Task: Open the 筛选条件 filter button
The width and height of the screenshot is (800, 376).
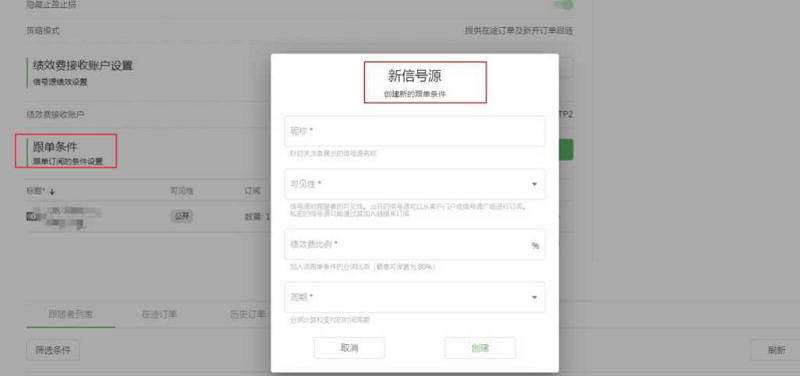Action: tap(53, 350)
